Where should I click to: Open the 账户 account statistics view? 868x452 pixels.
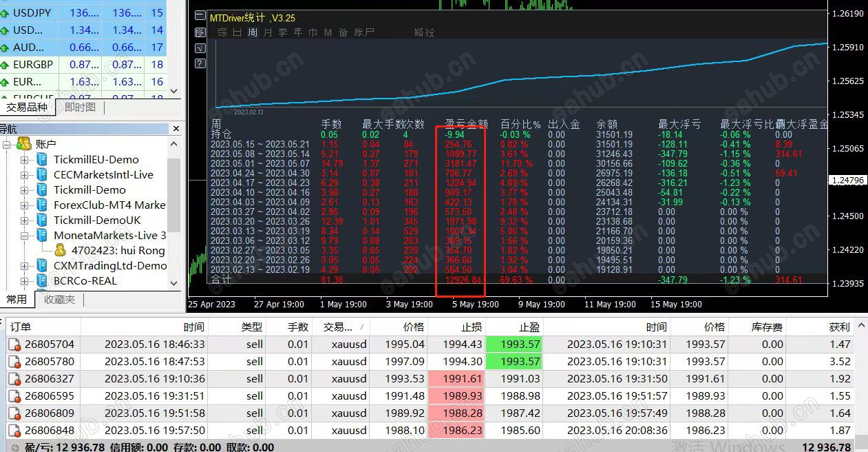(364, 32)
